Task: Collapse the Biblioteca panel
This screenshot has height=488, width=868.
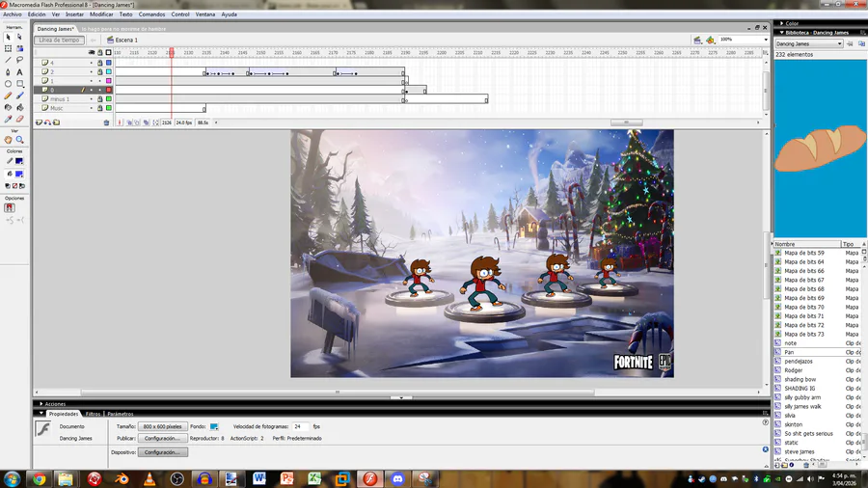Action: pos(781,33)
